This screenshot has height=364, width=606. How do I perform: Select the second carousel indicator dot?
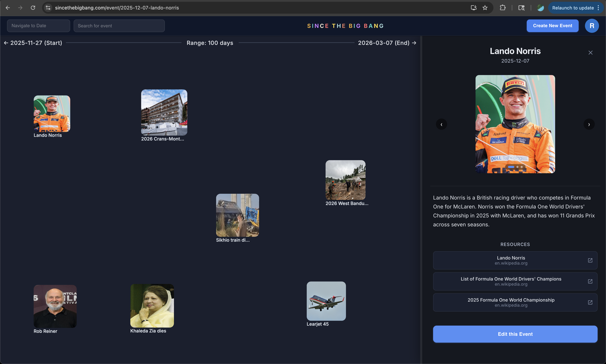[517, 167]
